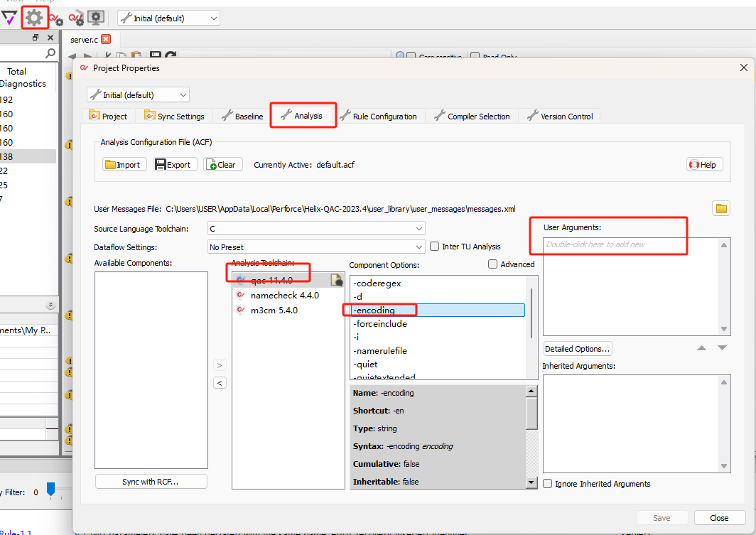The width and height of the screenshot is (756, 535).
Task: Select the -forceinclude component option
Action: (380, 324)
